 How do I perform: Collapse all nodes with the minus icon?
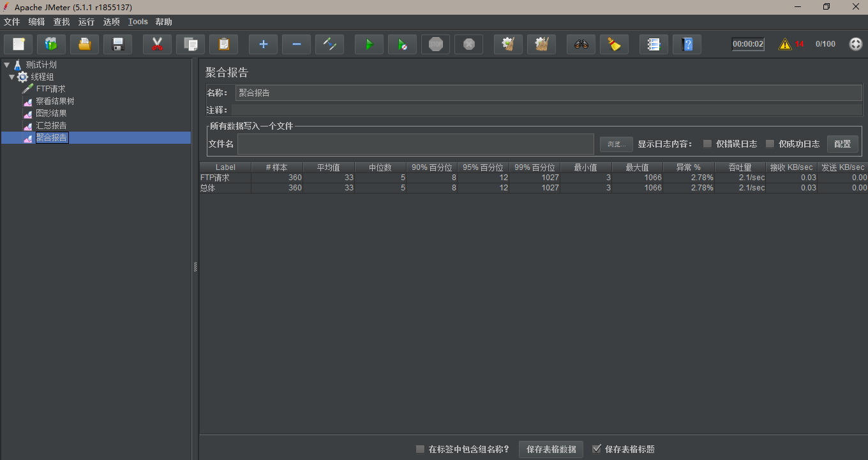296,44
